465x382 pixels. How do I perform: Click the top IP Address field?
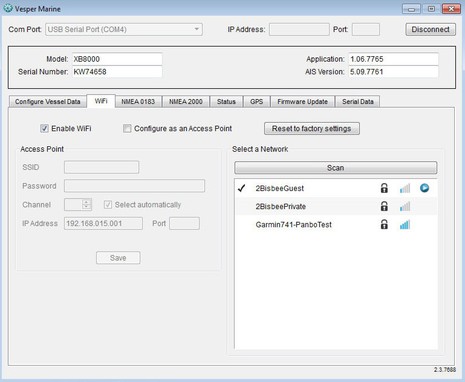[x=299, y=29]
